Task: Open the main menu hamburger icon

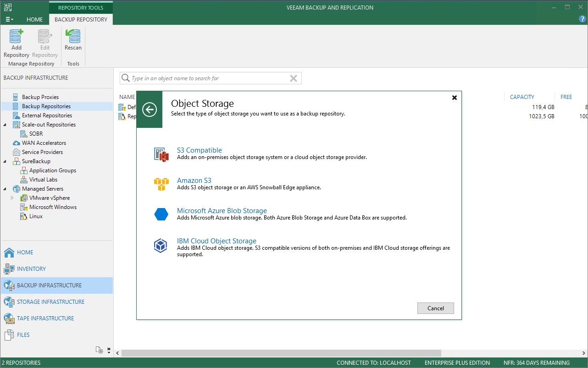Action: pos(9,19)
